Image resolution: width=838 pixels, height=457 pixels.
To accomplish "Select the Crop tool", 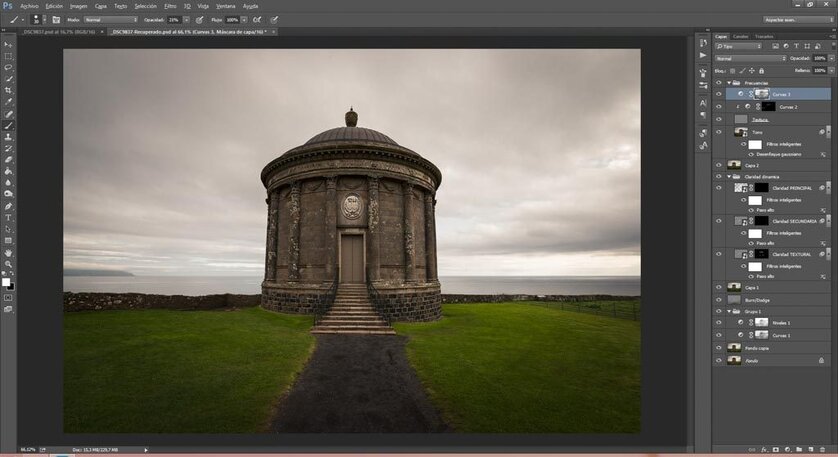I will click(9, 90).
